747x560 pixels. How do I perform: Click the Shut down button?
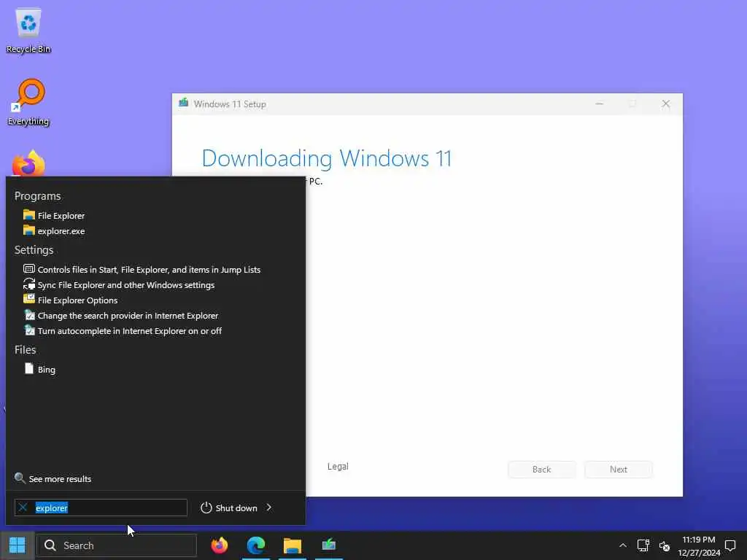coord(229,507)
